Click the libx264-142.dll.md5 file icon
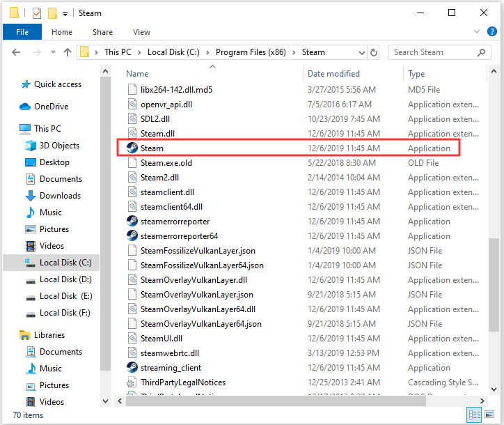The width and height of the screenshot is (504, 425). 132,89
